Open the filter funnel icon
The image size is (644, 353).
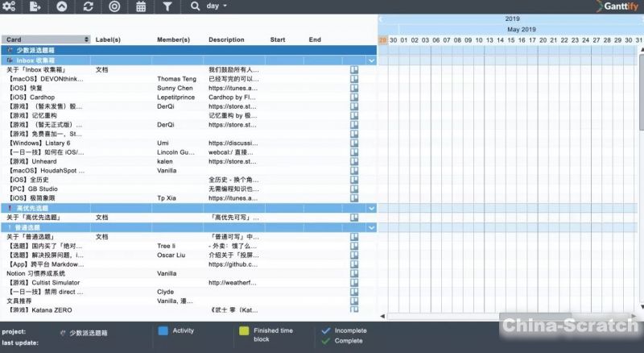[167, 6]
